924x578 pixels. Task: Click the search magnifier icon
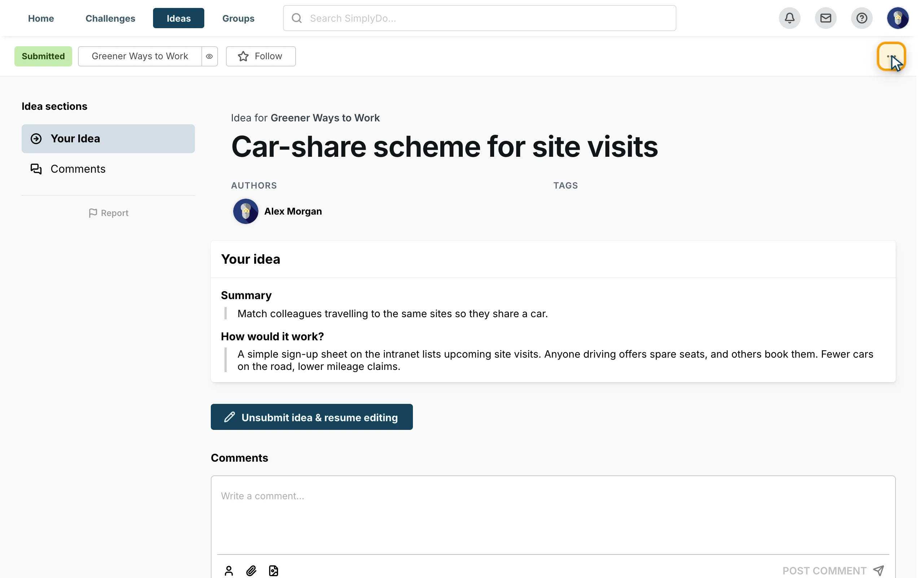(297, 18)
